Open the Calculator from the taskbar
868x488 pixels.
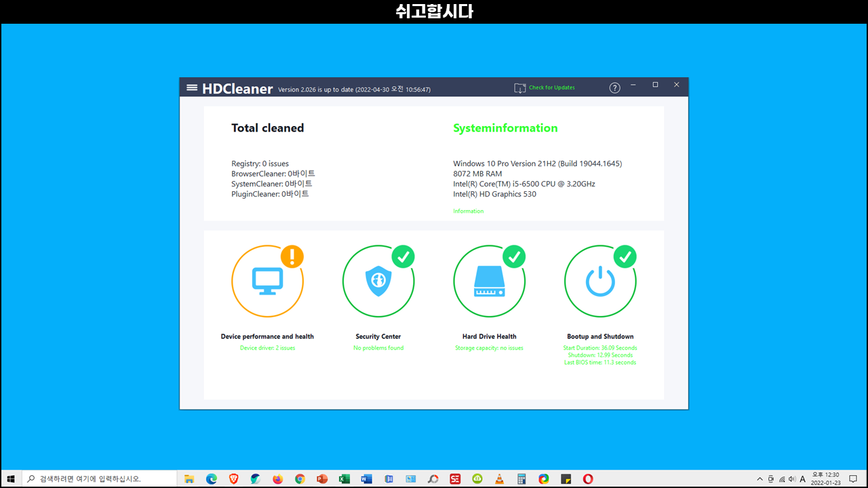[521, 479]
